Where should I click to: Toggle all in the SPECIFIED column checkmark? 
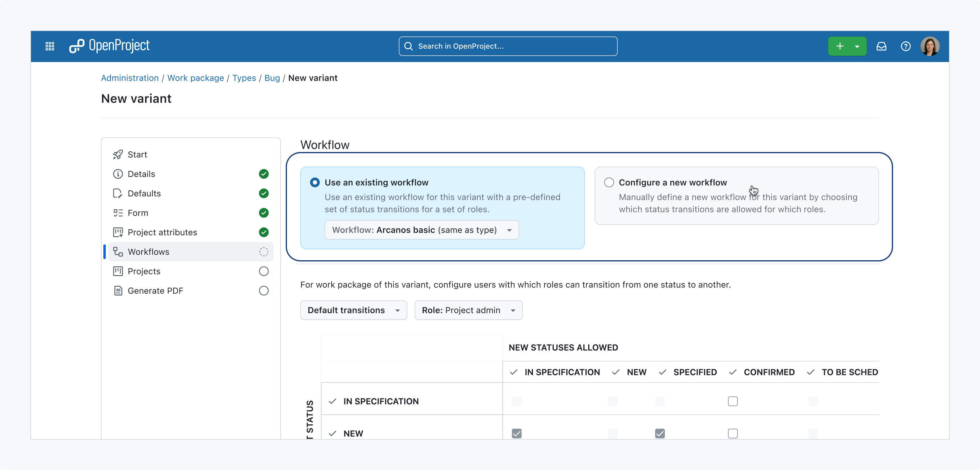coord(662,372)
